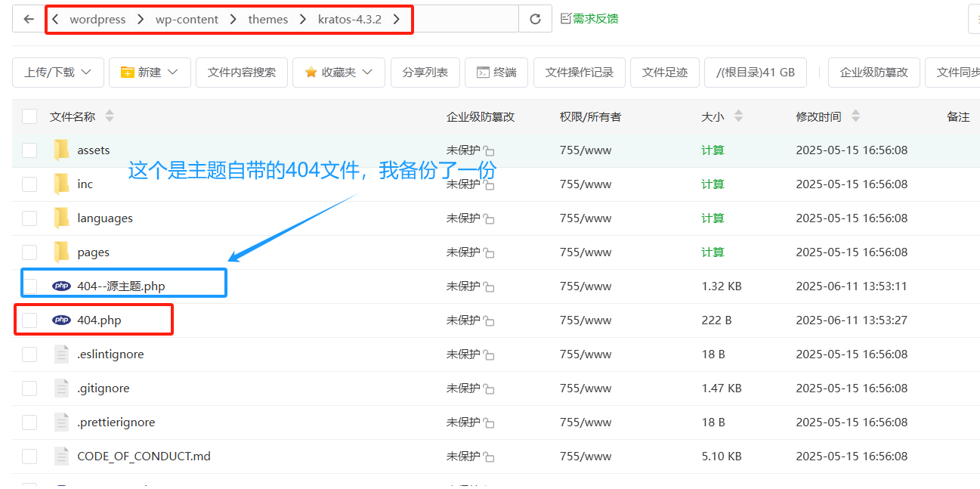Open the 上传/下载 dropdown
This screenshot has height=489, width=980.
(x=57, y=73)
